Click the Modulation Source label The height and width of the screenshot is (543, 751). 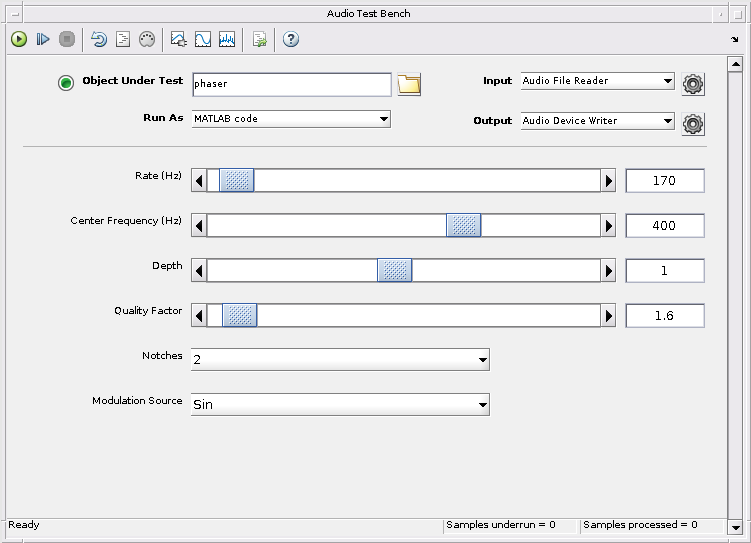click(137, 401)
